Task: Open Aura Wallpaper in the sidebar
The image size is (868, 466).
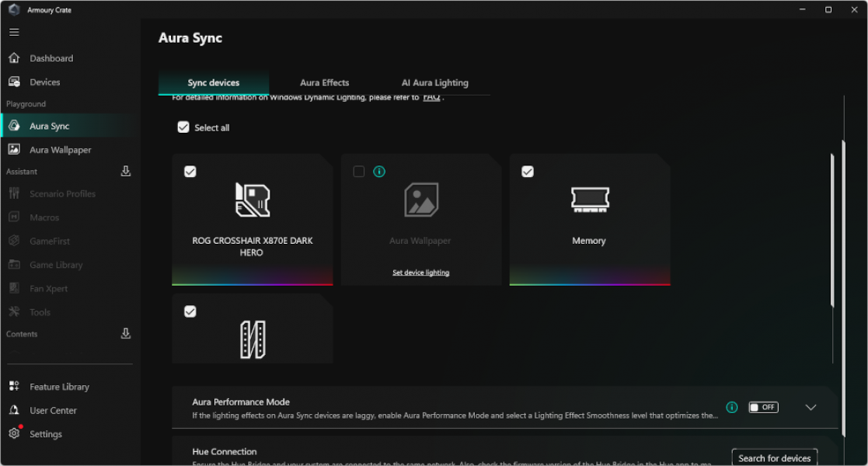Action: pyautogui.click(x=70, y=150)
